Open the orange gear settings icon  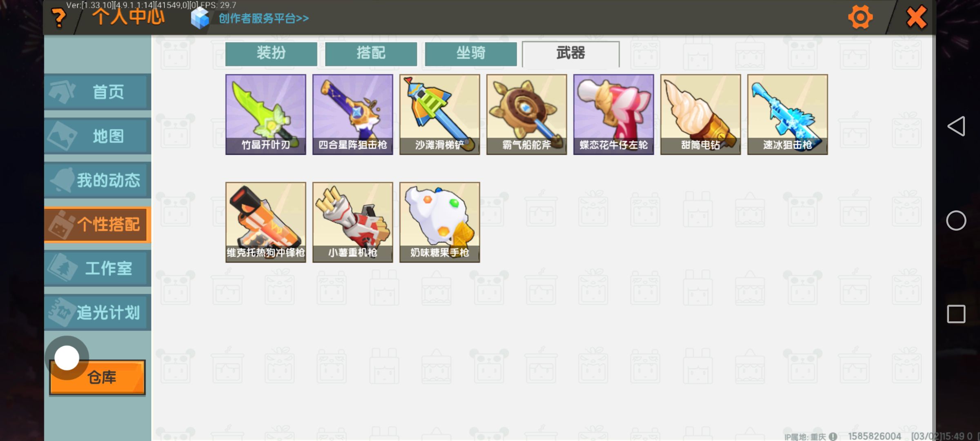click(860, 17)
